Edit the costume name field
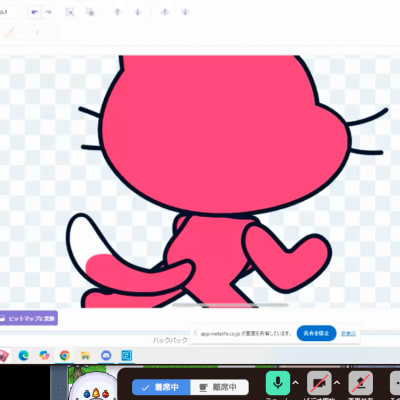Image resolution: width=400 pixels, height=400 pixels. [8, 12]
